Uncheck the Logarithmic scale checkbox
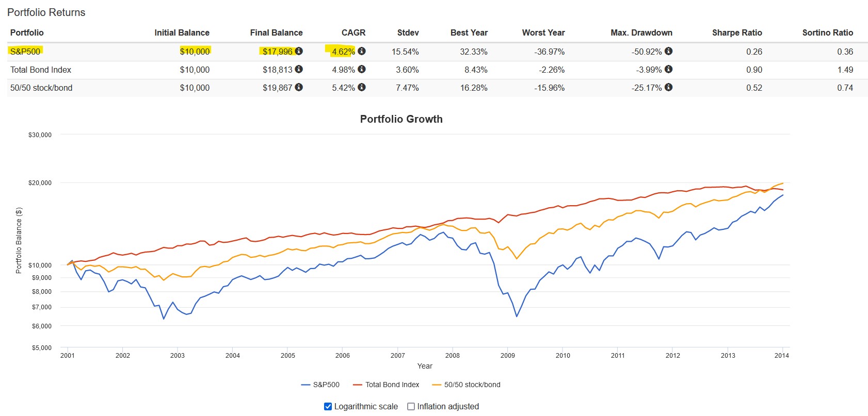Image resolution: width=868 pixels, height=416 pixels. (328, 406)
